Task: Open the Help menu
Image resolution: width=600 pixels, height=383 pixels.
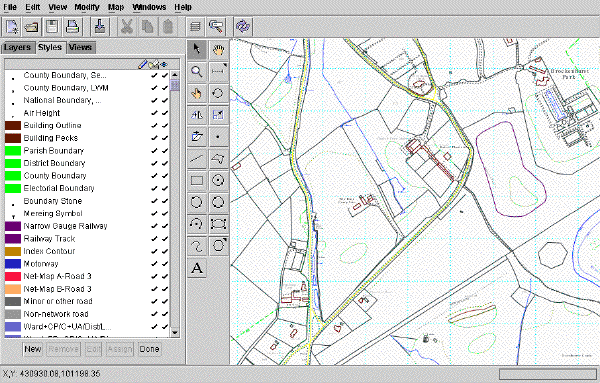Action: coord(183,7)
